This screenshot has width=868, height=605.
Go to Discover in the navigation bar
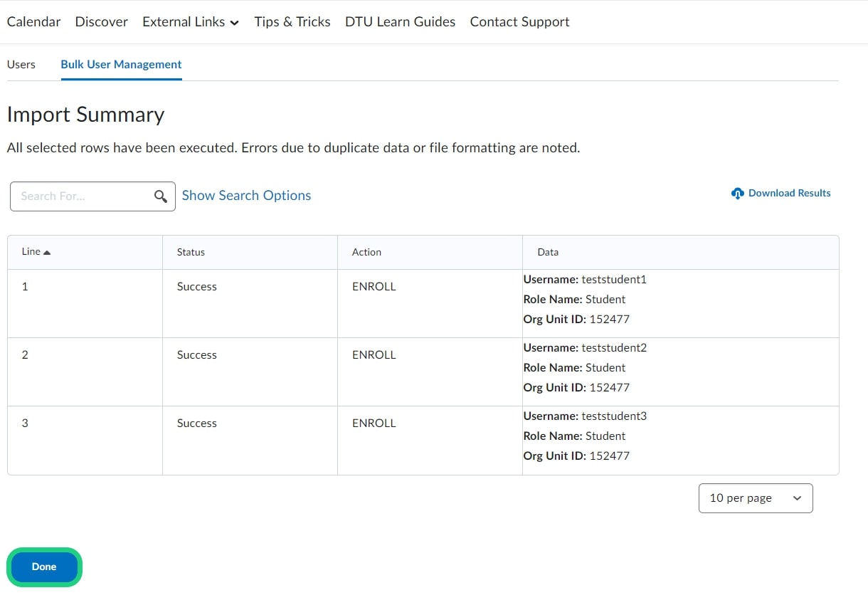coord(102,22)
